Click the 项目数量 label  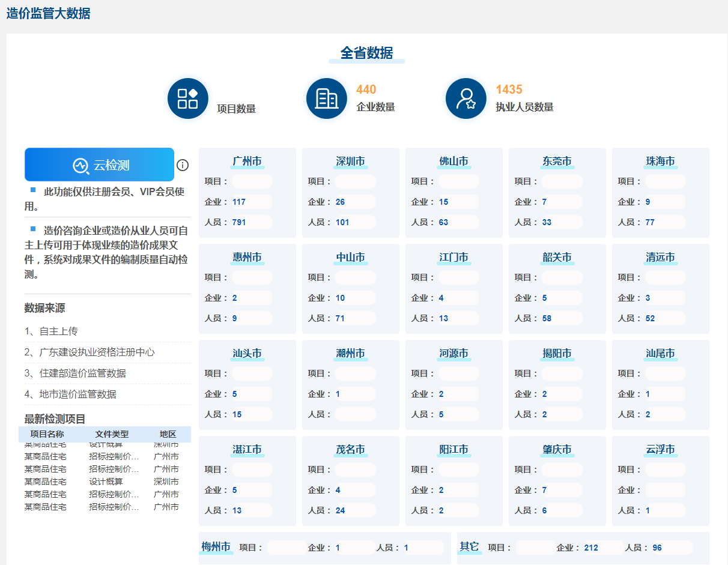[237, 109]
